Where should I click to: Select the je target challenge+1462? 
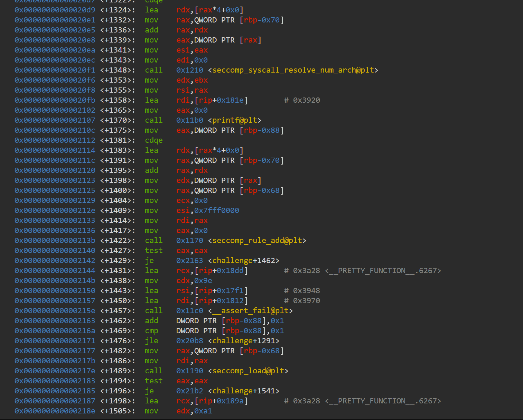click(244, 261)
